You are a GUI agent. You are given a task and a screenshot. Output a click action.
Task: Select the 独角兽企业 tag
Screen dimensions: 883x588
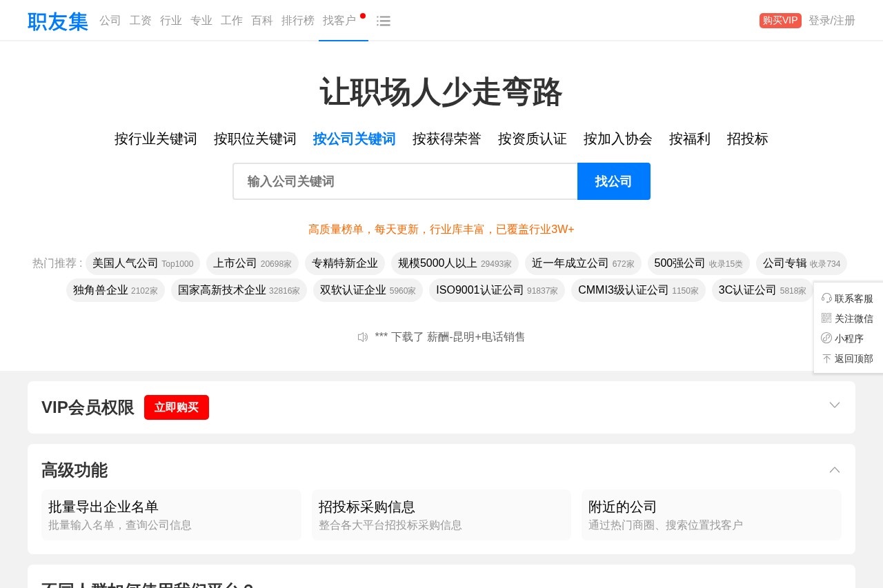115,290
